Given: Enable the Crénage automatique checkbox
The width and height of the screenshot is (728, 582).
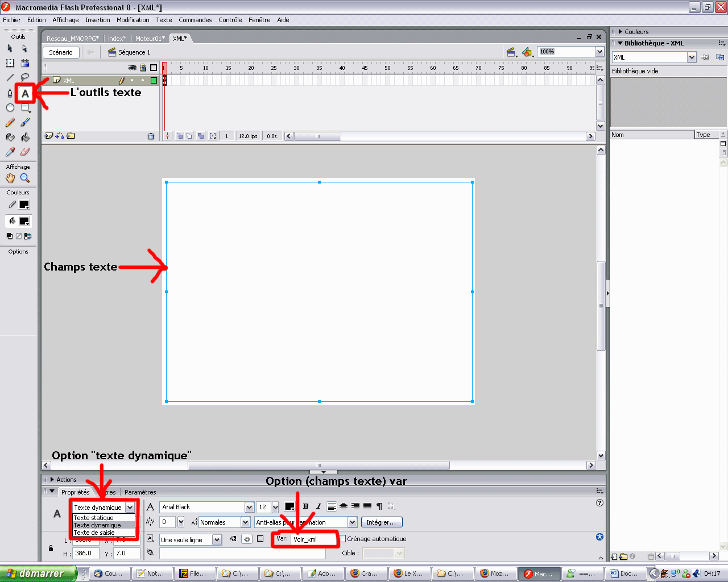Looking at the screenshot, I should click(342, 539).
